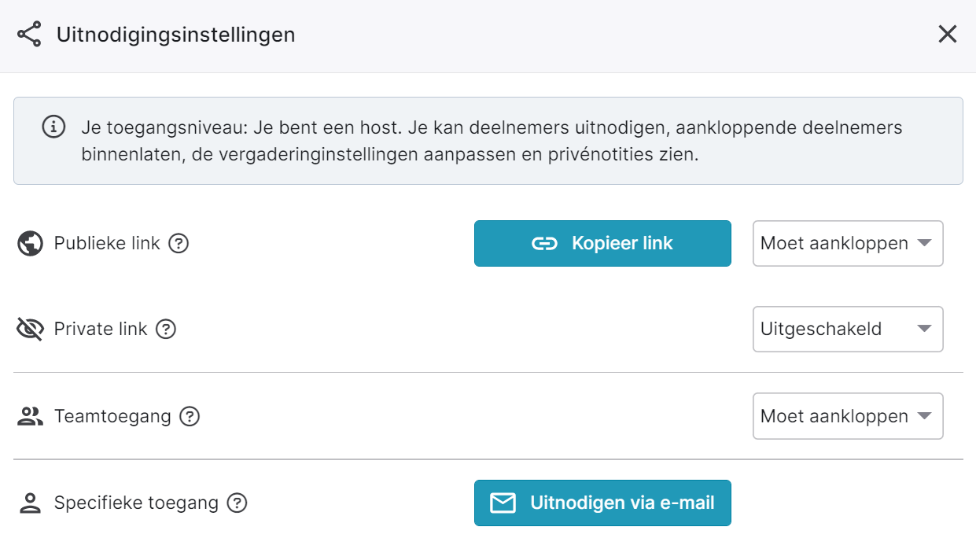Image resolution: width=976 pixels, height=560 pixels.
Task: Open the Teamtoegang help question mark
Action: [190, 416]
